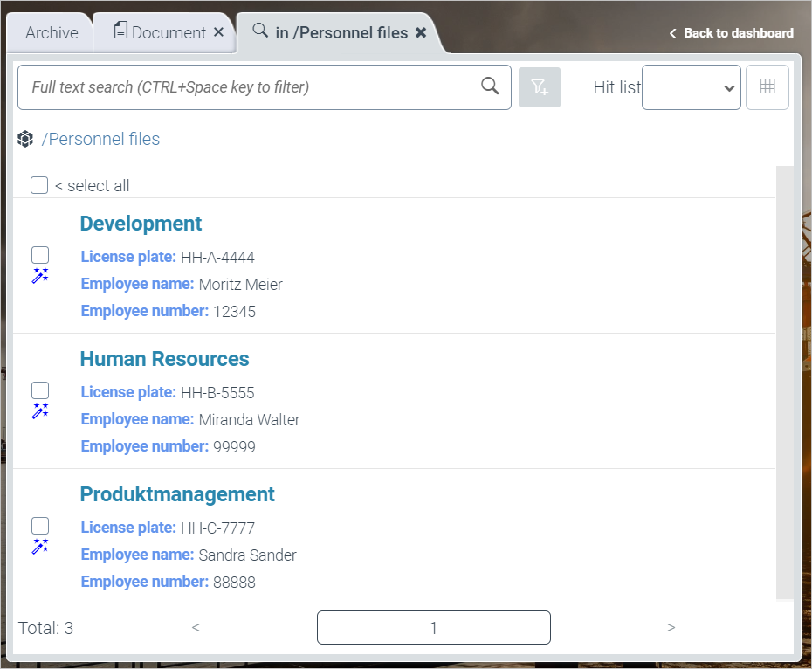Viewport: 812px width, 669px height.
Task: Open the Development personnel file
Action: pos(141,224)
